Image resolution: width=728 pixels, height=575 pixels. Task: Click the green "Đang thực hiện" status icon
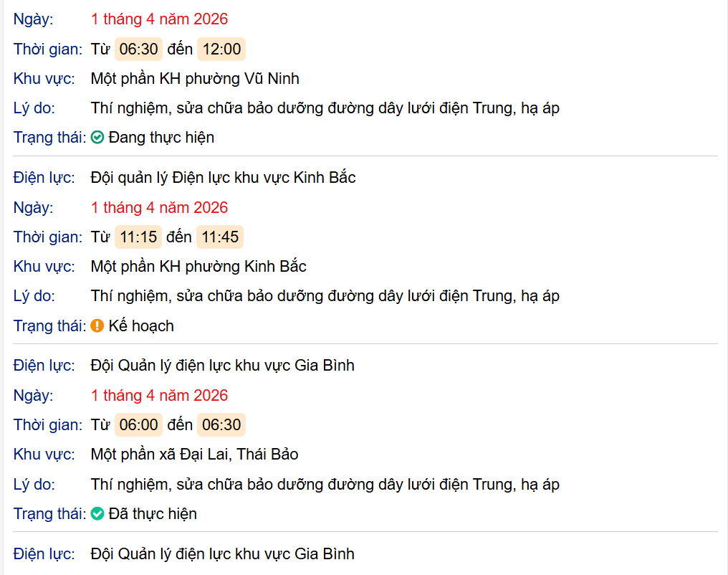coord(98,138)
